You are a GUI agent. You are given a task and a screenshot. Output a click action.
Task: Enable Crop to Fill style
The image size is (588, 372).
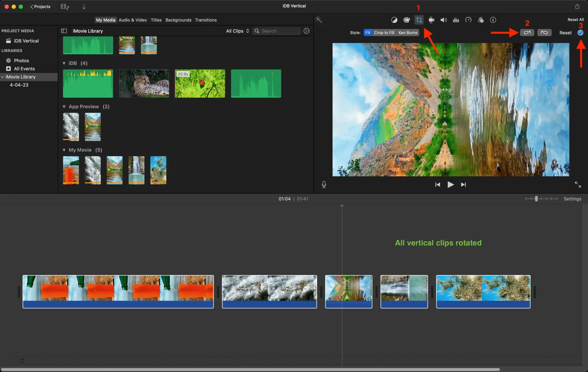384,32
